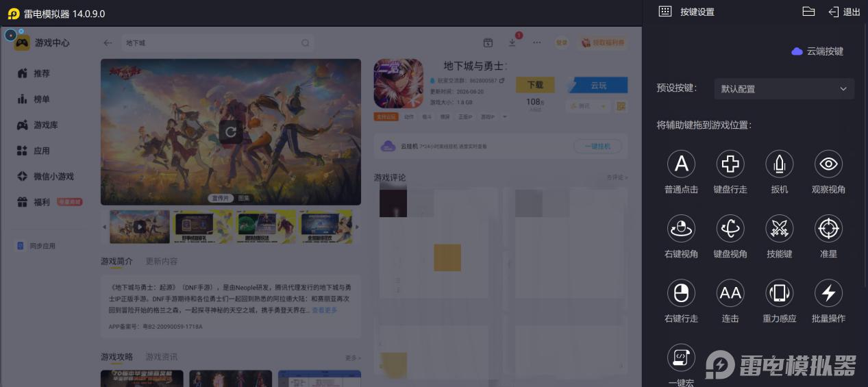The image size is (868, 387).
Task: Select the 技能键 skill key icon
Action: coord(780,228)
